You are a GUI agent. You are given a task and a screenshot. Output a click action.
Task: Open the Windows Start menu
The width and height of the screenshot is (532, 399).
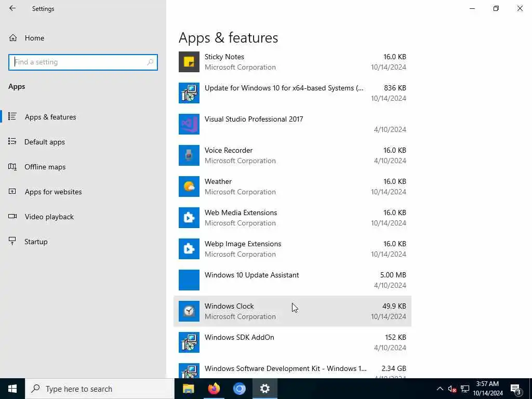12,389
